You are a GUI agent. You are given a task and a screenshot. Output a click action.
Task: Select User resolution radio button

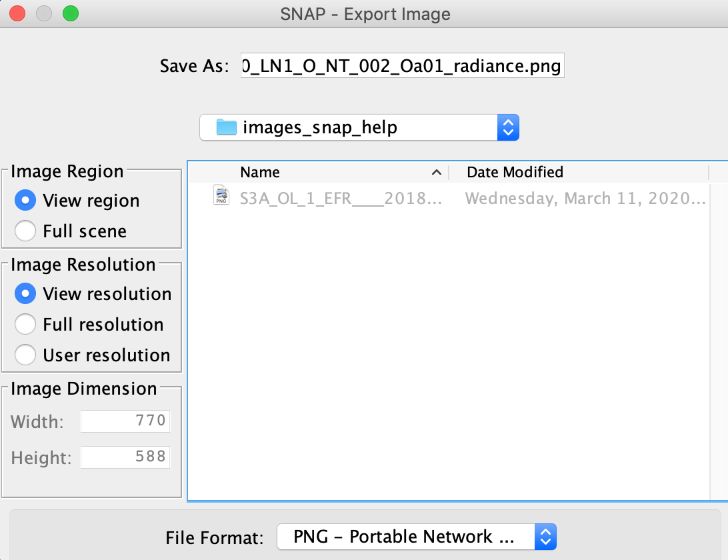[25, 355]
